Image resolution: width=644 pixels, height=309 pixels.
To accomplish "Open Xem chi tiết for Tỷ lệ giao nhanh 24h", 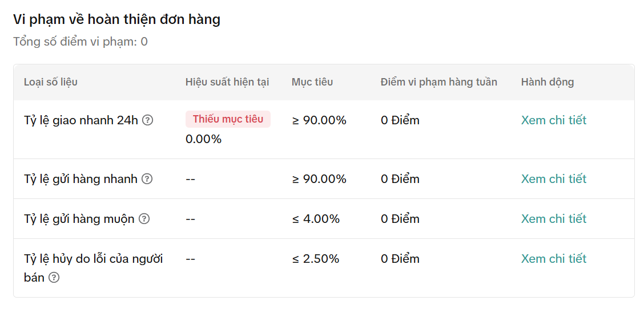I will (553, 120).
